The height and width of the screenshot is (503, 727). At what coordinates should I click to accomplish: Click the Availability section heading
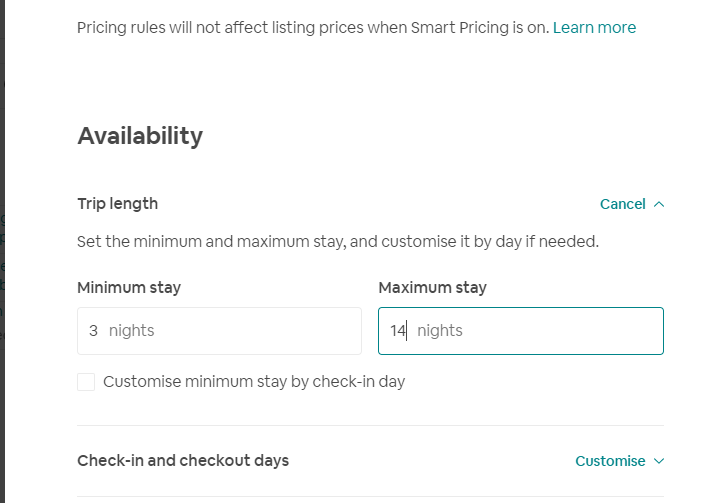pos(140,136)
